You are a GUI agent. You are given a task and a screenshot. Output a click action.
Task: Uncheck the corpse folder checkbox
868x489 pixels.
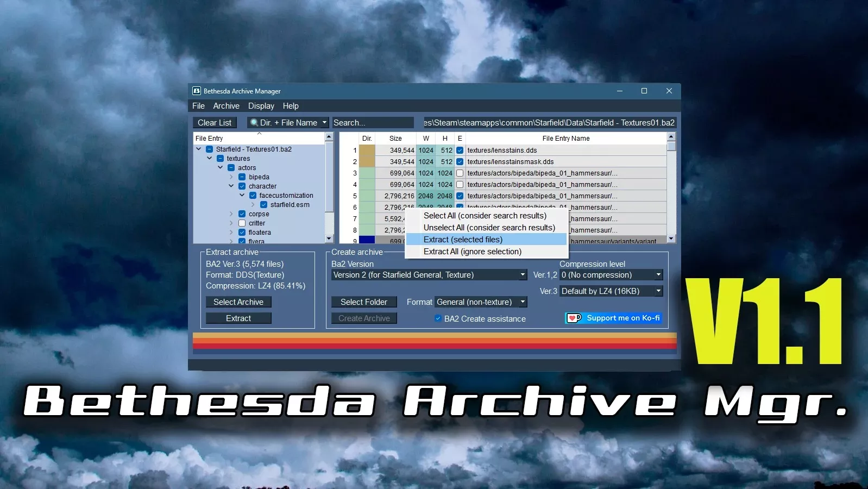[242, 214]
